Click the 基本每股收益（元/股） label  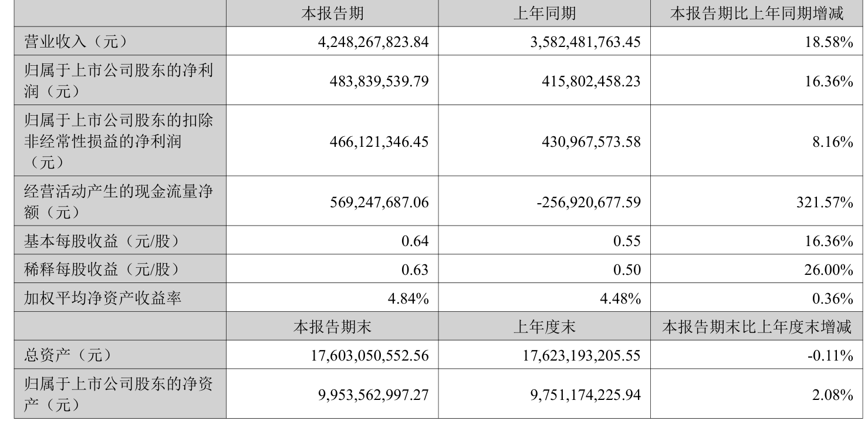pos(100,241)
